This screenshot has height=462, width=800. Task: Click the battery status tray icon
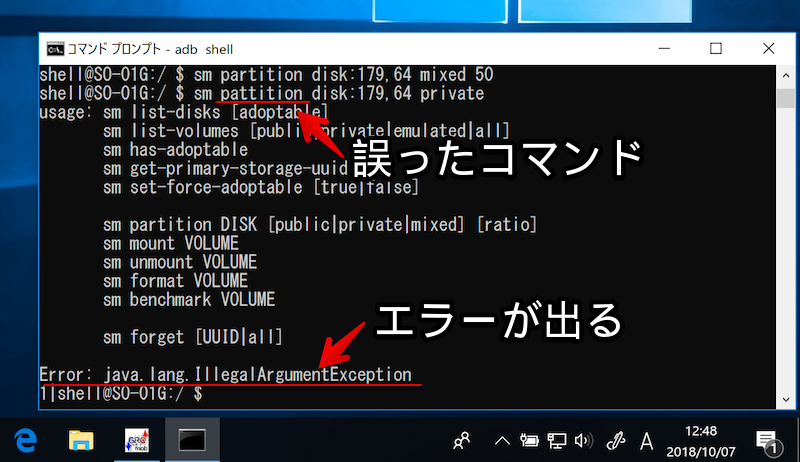(530, 439)
